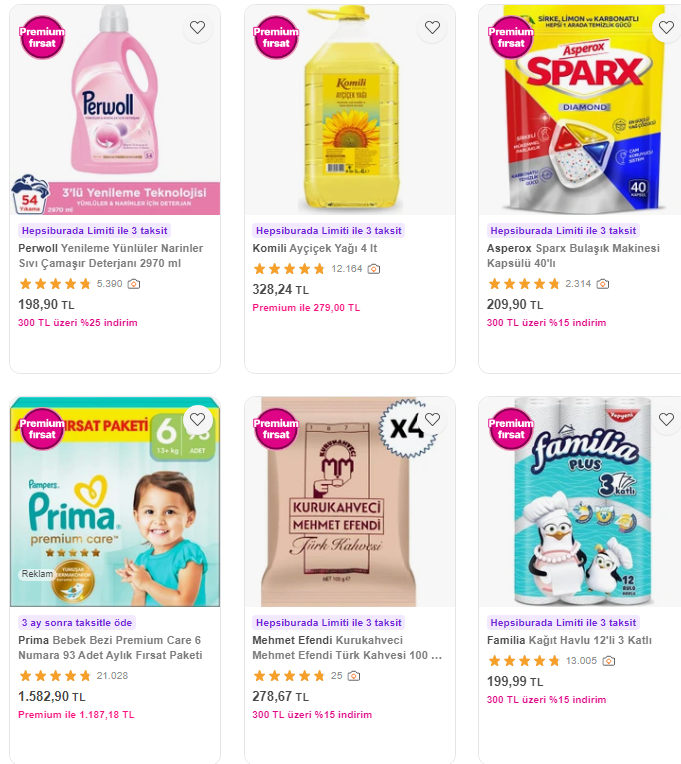
Task: Click camera icon beside Mehmet Efendi rating
Action: pyautogui.click(x=354, y=676)
